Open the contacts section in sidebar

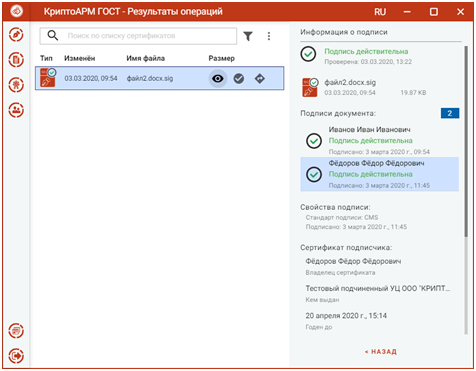pyautogui.click(x=16, y=110)
